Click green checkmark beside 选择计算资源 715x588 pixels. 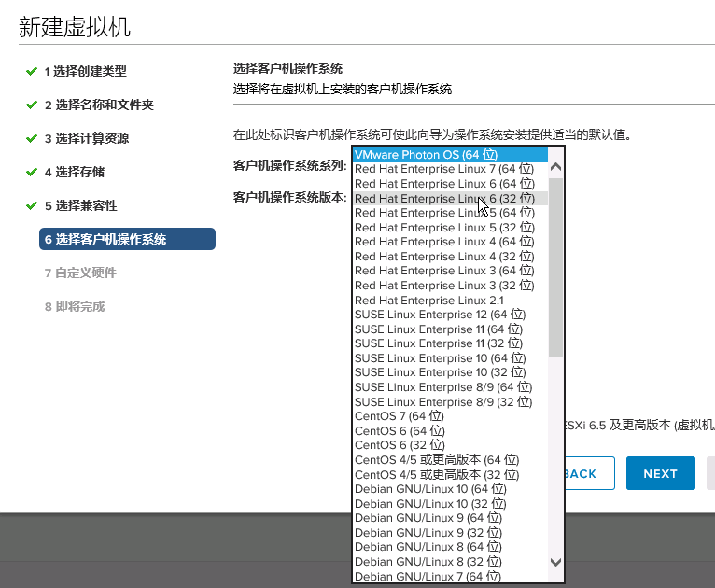(32, 138)
